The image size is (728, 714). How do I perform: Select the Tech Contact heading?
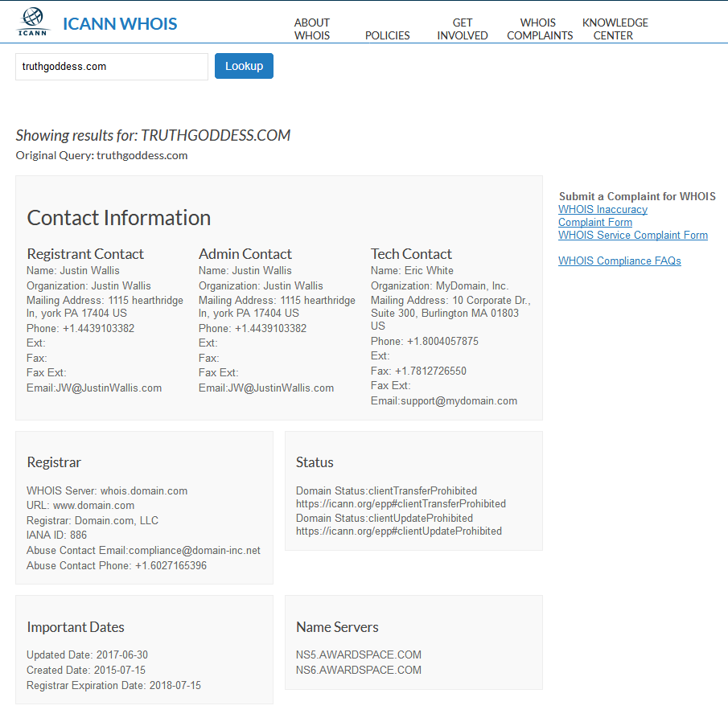point(411,254)
